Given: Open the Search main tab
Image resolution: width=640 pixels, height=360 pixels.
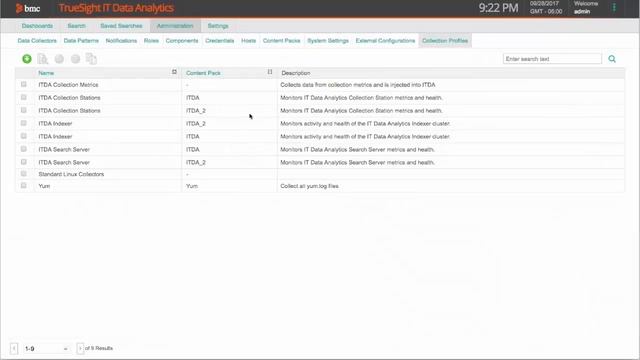Looking at the screenshot, I should [x=77, y=26].
